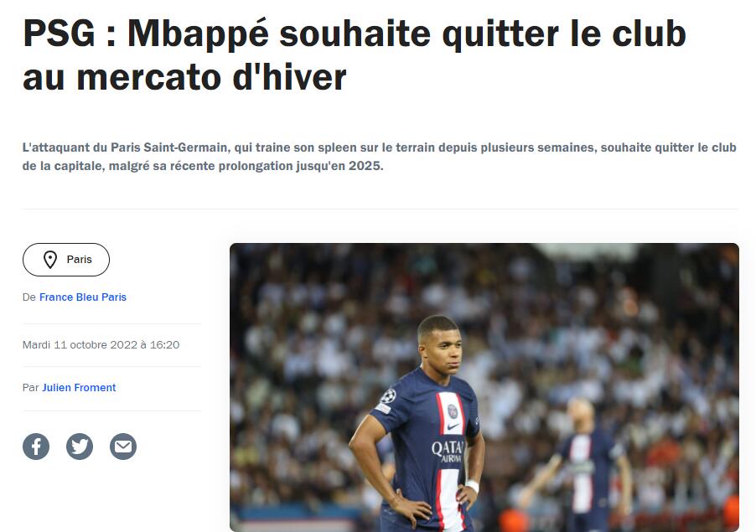The height and width of the screenshot is (532, 756).
Task: Click the year 2025 in the intro text
Action: tap(365, 166)
